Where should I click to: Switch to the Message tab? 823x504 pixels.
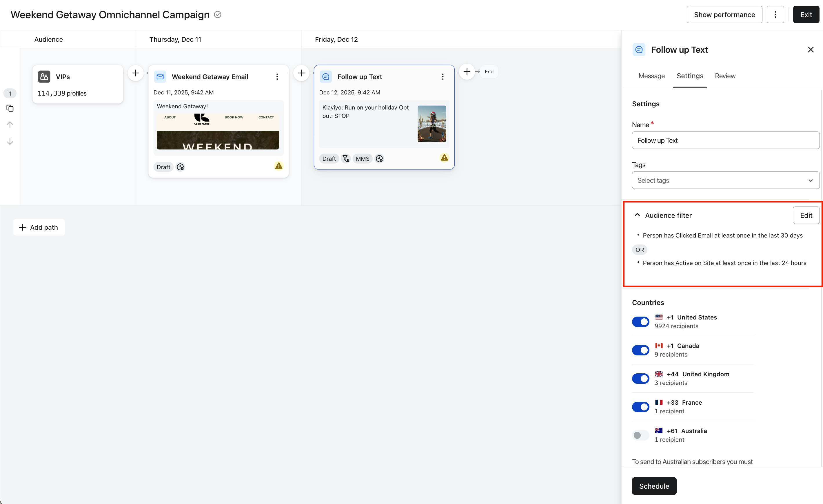tap(651, 76)
